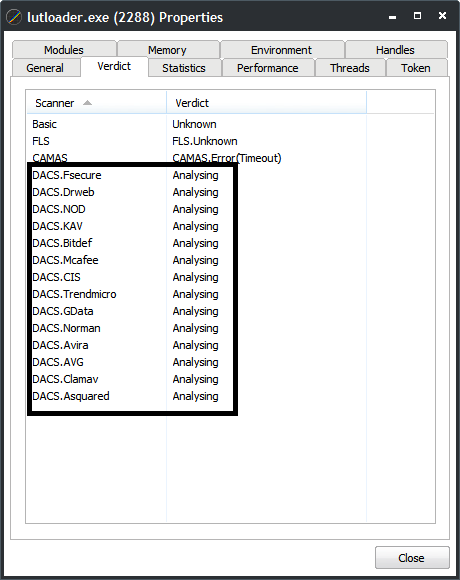The width and height of the screenshot is (460, 580).
Task: Maximize the Properties window
Action: [417, 16]
